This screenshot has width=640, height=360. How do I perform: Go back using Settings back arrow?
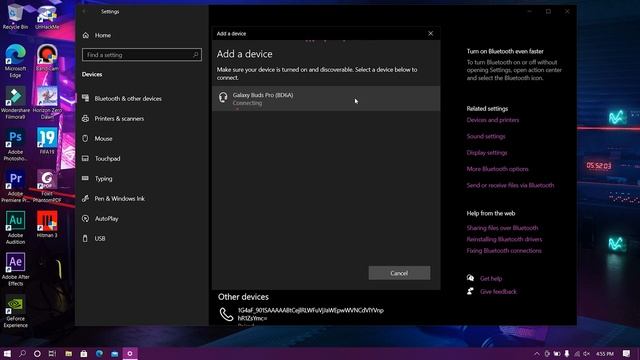point(84,11)
